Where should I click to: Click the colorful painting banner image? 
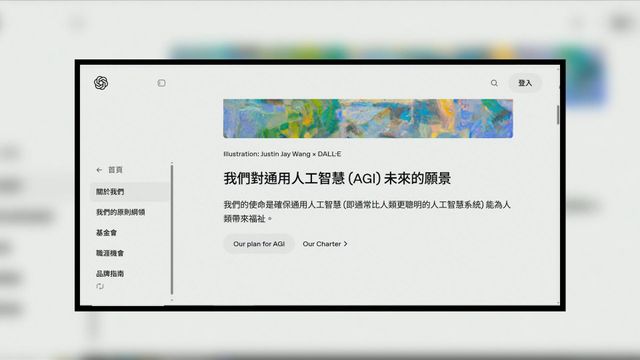(x=368, y=118)
